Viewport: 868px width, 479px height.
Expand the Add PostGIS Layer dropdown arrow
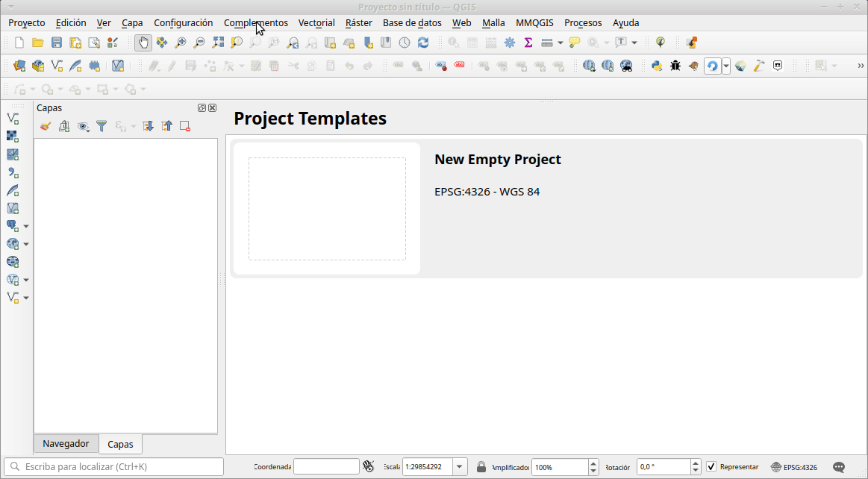coord(26,226)
